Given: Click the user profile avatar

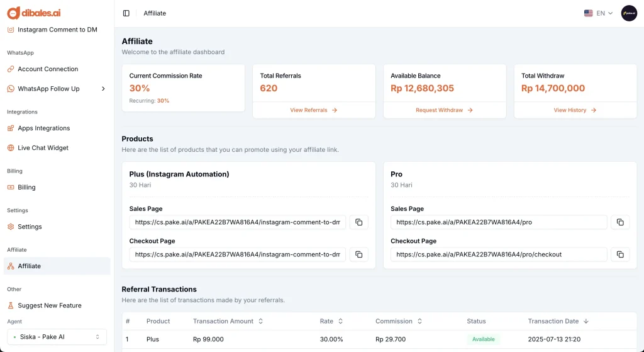Looking at the screenshot, I should tap(629, 13).
